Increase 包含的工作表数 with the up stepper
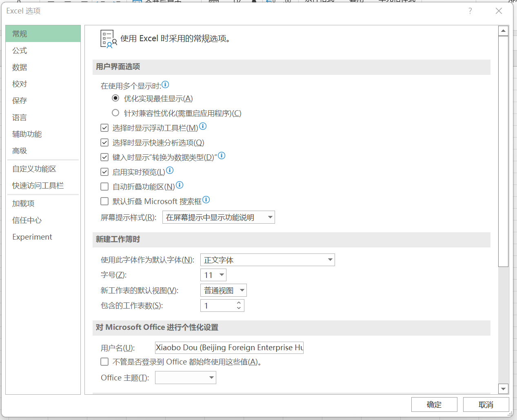Screen dimensions: 517x420 click(239, 303)
